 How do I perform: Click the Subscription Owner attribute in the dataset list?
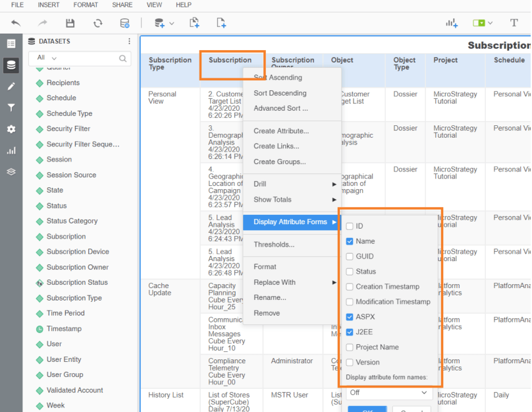(x=77, y=267)
